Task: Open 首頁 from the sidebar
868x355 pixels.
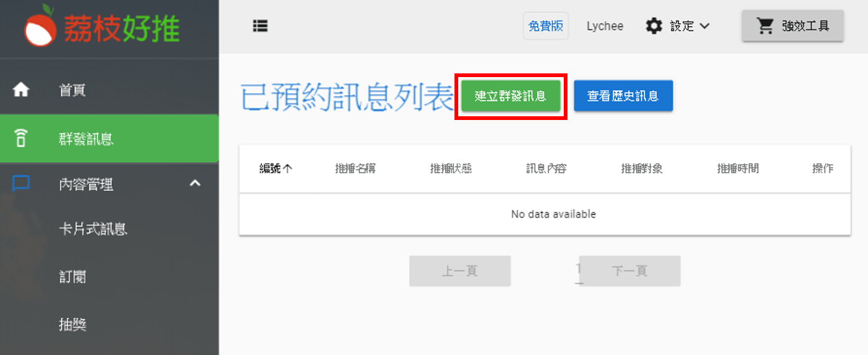Action: [x=72, y=90]
